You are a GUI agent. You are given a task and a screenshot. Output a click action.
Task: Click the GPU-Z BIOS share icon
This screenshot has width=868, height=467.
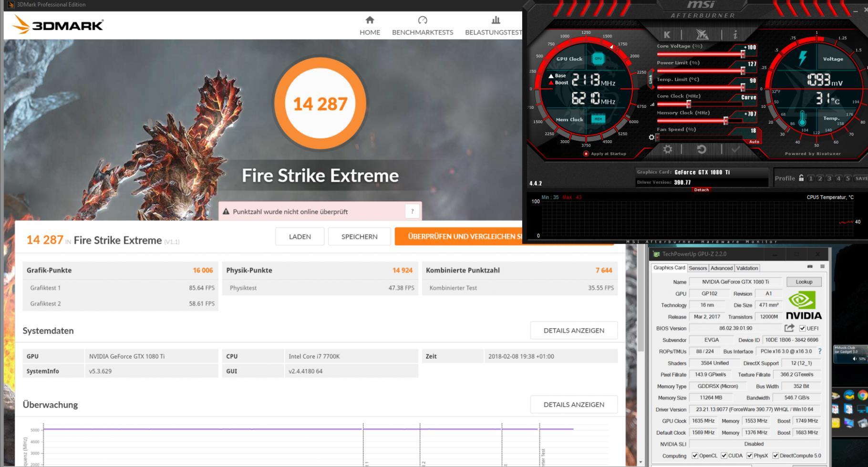789,328
